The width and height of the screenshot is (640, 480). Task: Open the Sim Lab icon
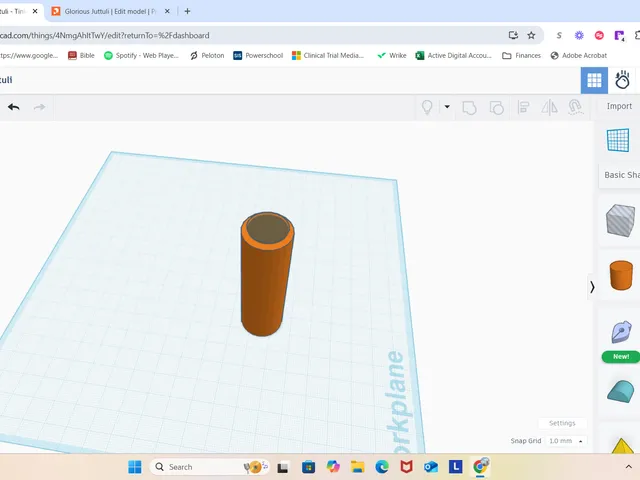pyautogui.click(x=622, y=80)
